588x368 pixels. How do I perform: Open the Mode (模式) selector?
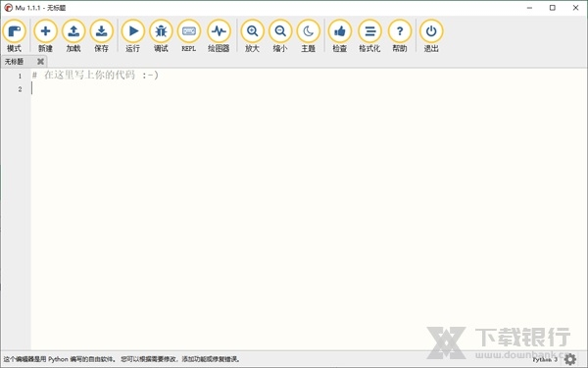(x=15, y=35)
